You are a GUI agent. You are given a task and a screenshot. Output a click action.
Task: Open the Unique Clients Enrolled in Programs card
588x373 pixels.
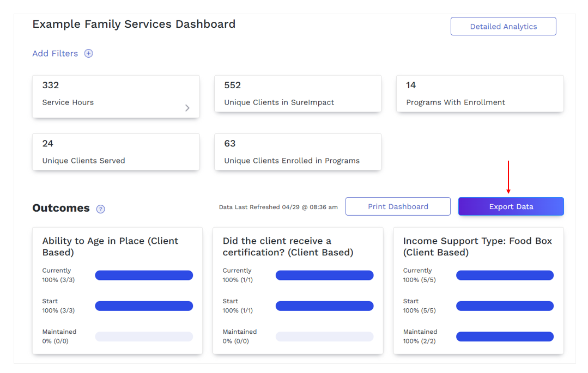point(298,152)
